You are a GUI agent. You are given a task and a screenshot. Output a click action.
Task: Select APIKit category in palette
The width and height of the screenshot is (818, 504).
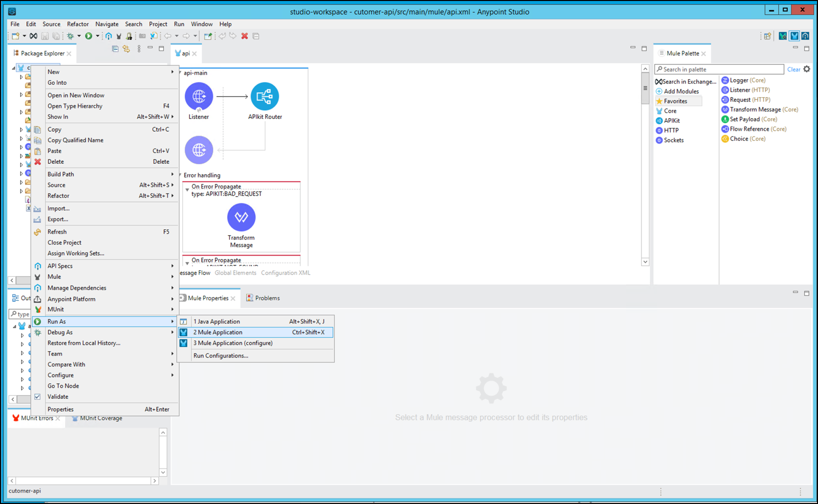click(668, 121)
